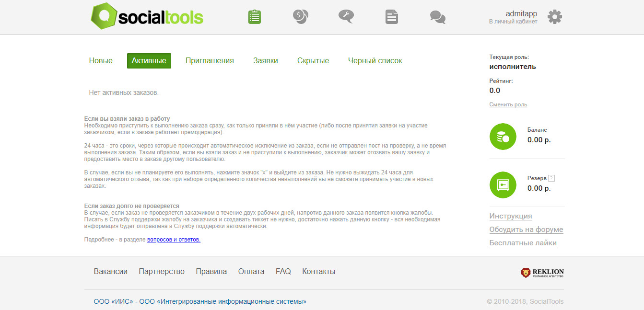
Task: Select the wrench/settings icon in the header
Action: 346,17
